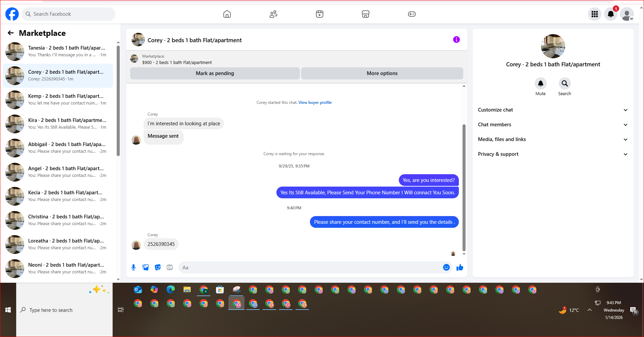Open Loreatha conversation in list

[x=58, y=245]
